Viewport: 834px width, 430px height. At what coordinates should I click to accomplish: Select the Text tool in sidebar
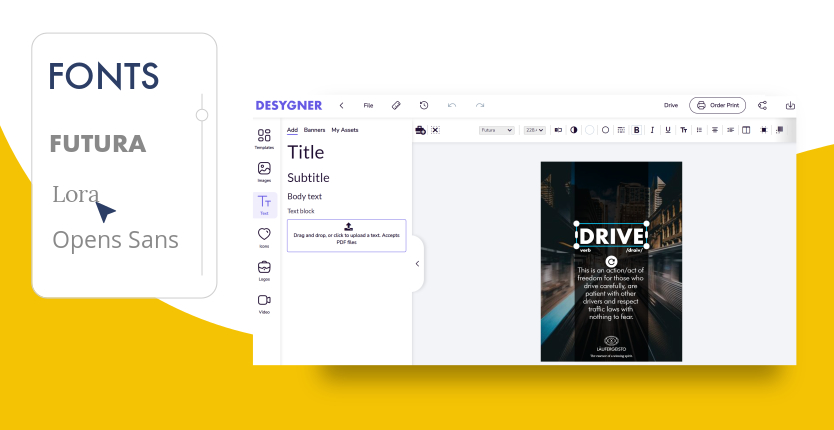[x=264, y=205]
